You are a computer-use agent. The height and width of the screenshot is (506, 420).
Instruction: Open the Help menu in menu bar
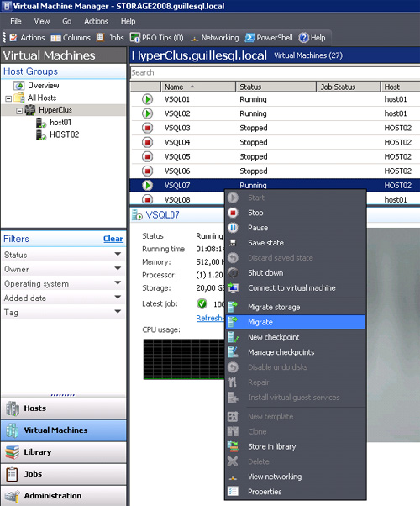coord(128,21)
